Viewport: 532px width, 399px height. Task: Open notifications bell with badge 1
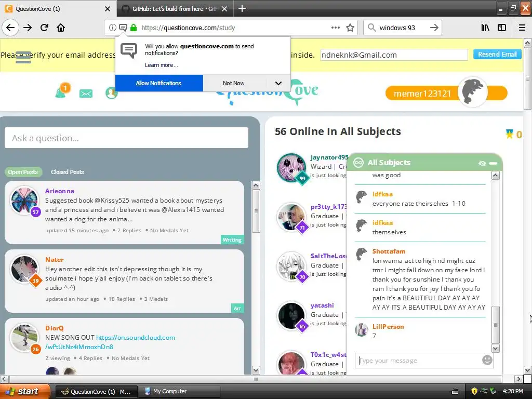click(62, 91)
